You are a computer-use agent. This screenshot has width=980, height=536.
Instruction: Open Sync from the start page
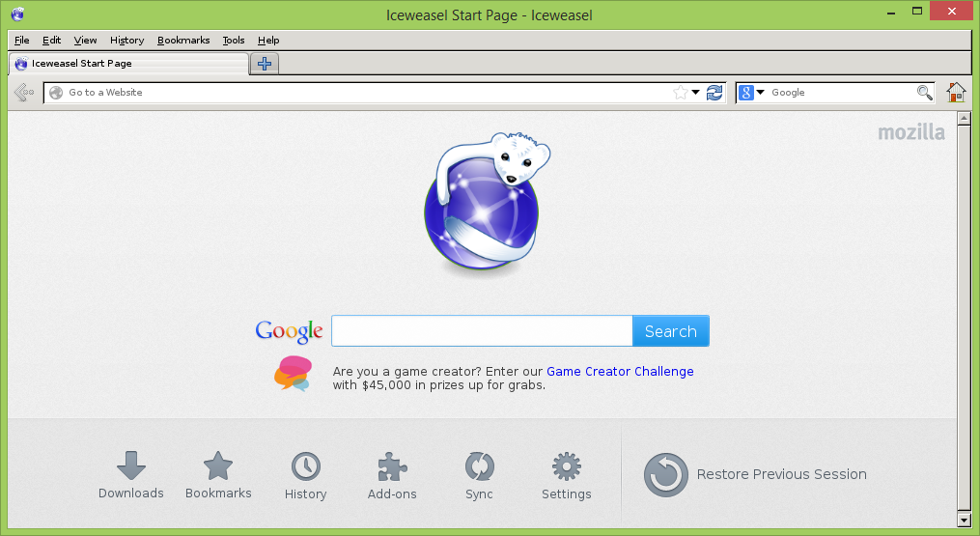coord(479,476)
